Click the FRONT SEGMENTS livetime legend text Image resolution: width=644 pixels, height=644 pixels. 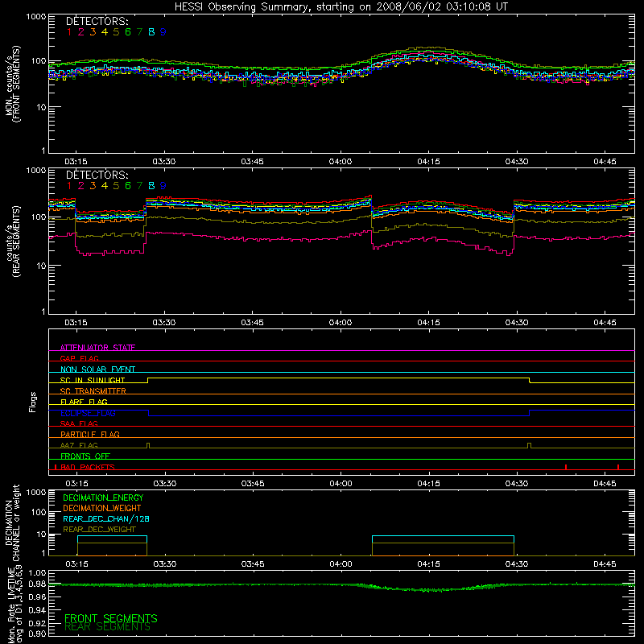point(111,618)
